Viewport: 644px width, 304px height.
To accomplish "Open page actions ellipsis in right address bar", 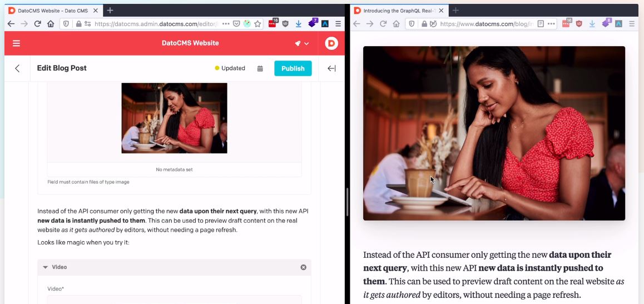I will [551, 24].
